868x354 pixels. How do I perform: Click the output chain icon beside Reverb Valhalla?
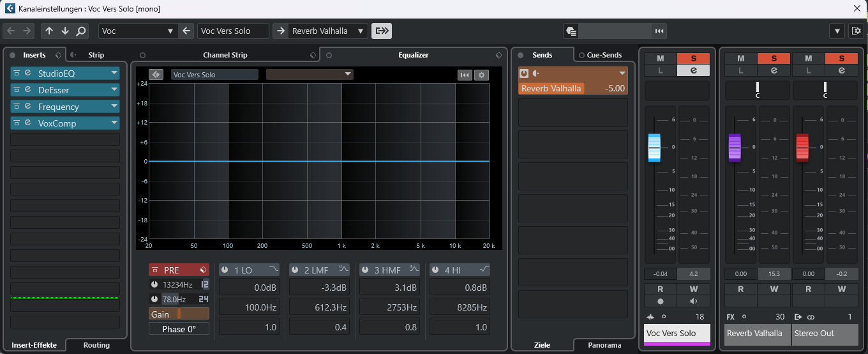[x=382, y=31]
